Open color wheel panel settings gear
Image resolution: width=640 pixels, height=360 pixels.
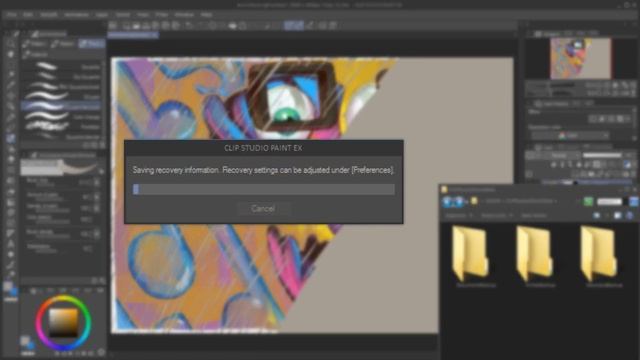[x=101, y=352]
